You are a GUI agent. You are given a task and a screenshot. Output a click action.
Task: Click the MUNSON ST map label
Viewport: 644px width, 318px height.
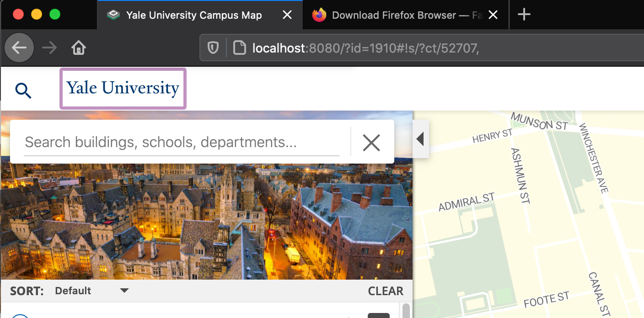540,121
